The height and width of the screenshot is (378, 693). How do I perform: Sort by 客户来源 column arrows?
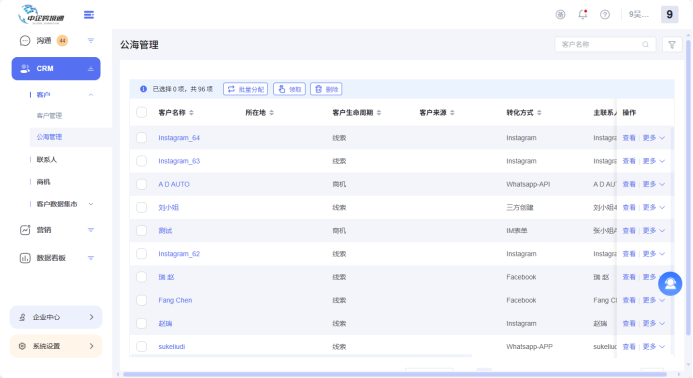click(x=452, y=113)
